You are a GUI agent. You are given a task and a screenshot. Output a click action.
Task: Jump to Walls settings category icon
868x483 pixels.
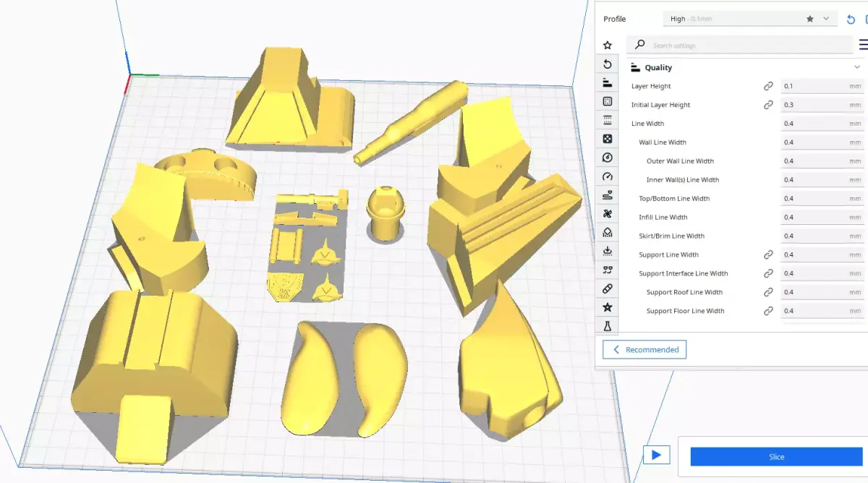[x=608, y=101]
